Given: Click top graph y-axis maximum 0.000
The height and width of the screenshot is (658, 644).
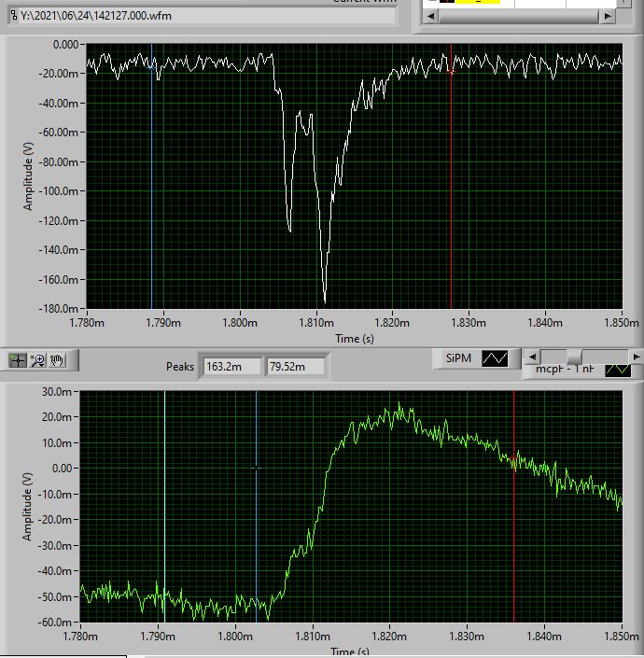Looking at the screenshot, I should (x=65, y=44).
